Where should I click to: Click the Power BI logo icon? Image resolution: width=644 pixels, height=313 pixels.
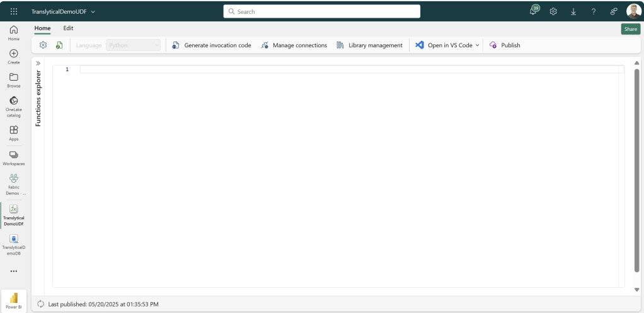[x=14, y=299]
